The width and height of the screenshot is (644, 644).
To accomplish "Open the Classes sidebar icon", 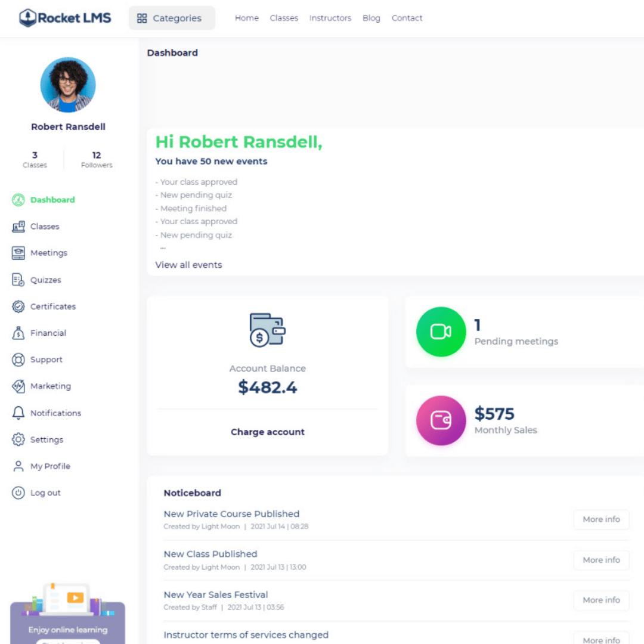I will click(18, 227).
